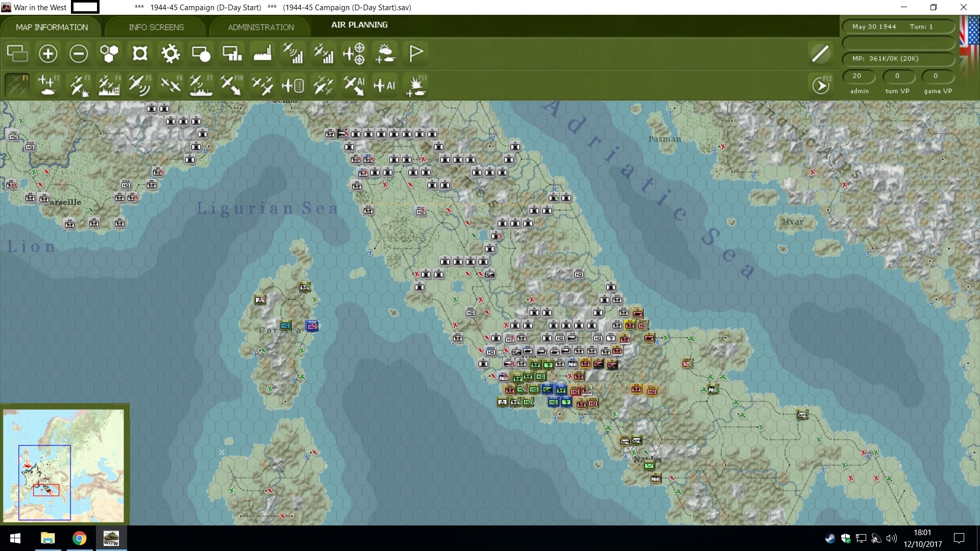
Task: Click the MP manpower readout field
Action: pyautogui.click(x=898, y=59)
